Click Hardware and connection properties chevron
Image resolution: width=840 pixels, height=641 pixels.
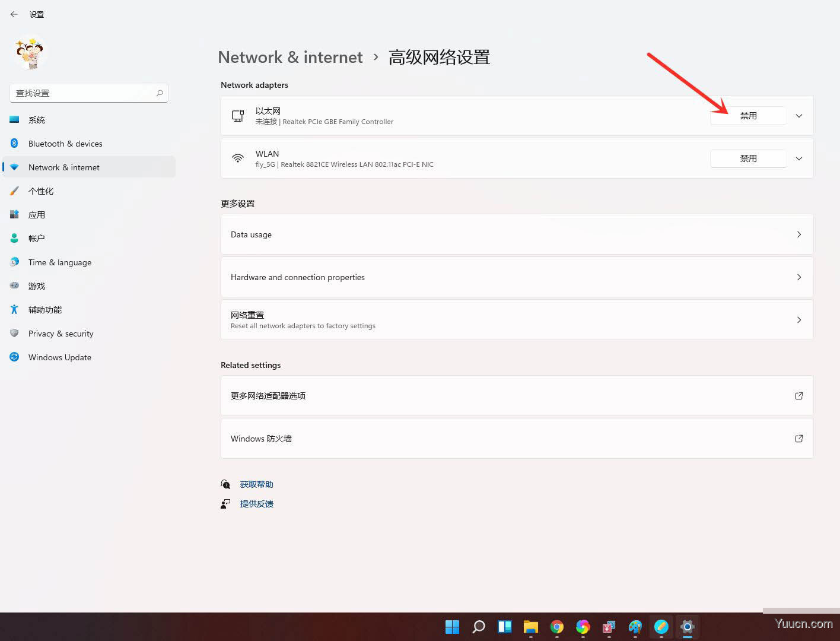(x=799, y=277)
